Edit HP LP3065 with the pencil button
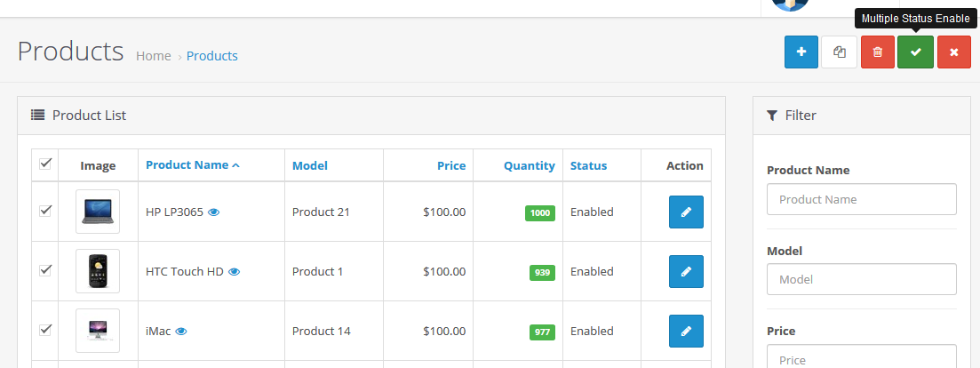Image resolution: width=980 pixels, height=368 pixels. 686,212
